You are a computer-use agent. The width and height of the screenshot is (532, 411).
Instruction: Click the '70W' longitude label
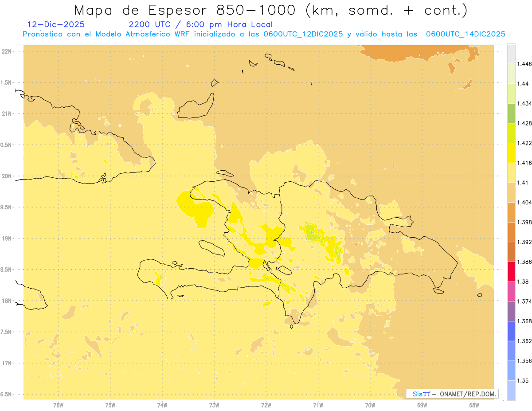click(370, 405)
